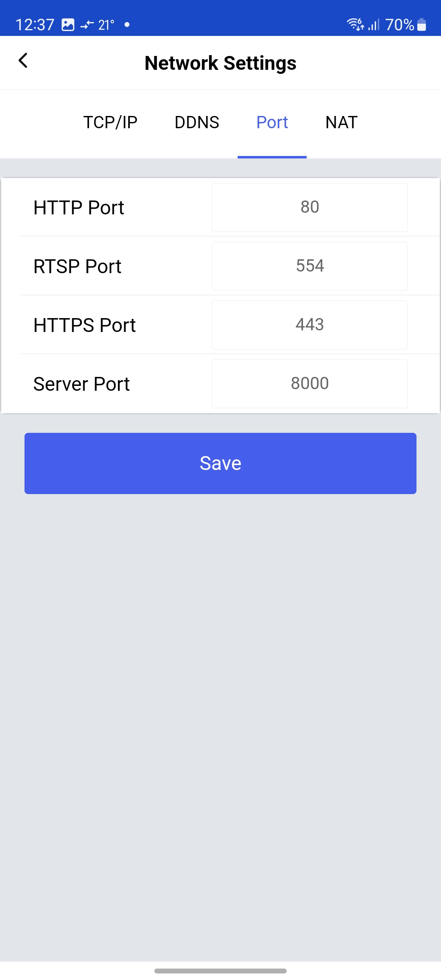Edit the Server Port field showing 8000
441x980 pixels.
tap(310, 384)
